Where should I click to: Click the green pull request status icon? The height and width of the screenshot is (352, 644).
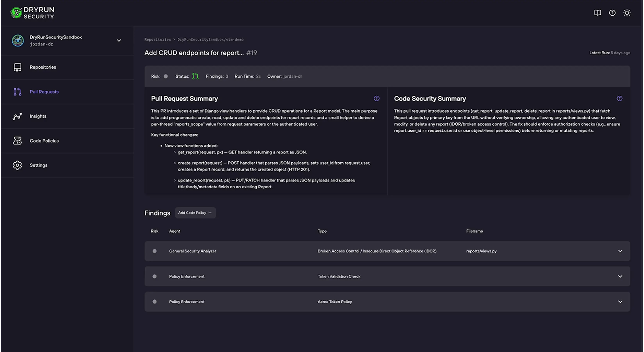(x=195, y=76)
